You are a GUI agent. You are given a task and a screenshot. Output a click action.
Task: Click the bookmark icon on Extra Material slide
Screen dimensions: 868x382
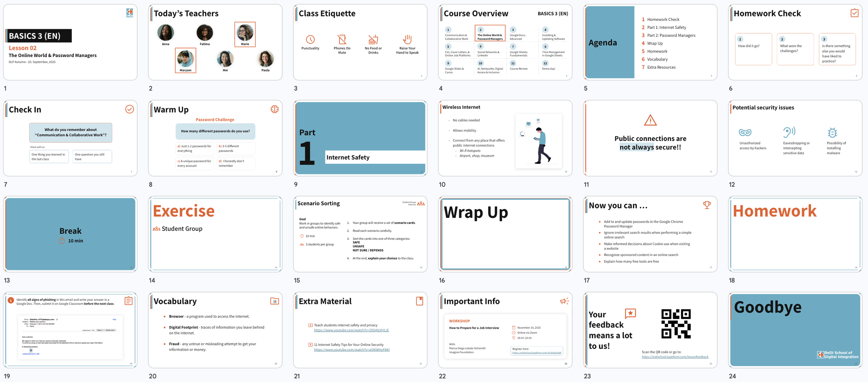[x=419, y=301]
